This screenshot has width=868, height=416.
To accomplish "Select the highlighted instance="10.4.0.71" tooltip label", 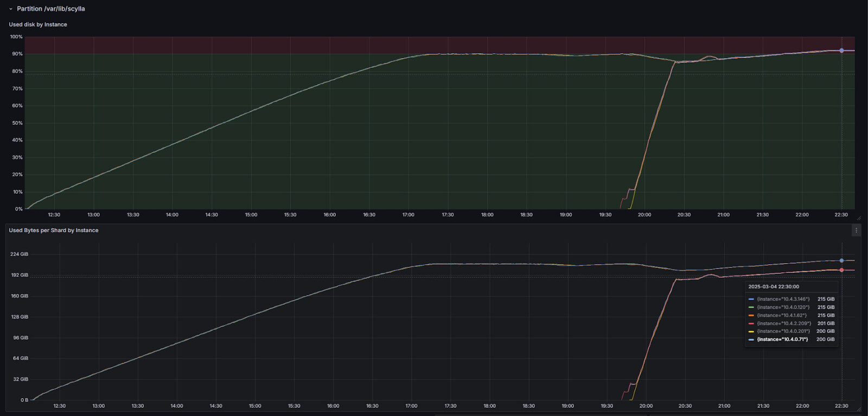I will [x=782, y=340].
